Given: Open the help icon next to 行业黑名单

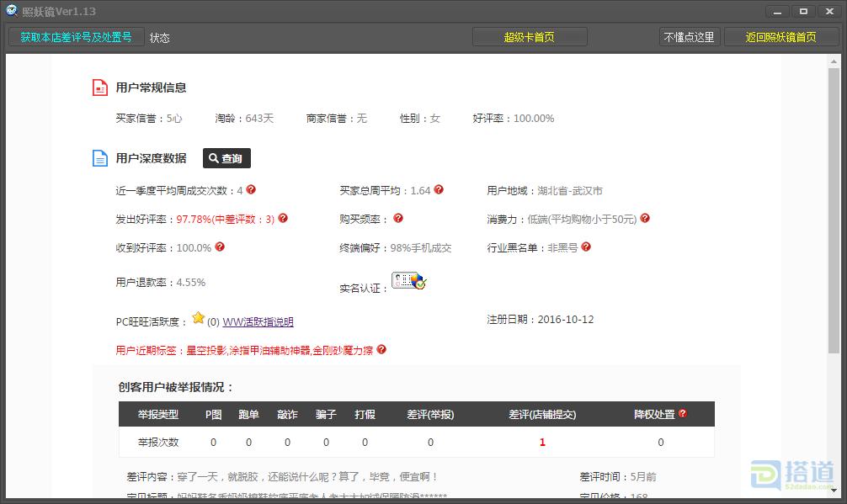Looking at the screenshot, I should 587,247.
